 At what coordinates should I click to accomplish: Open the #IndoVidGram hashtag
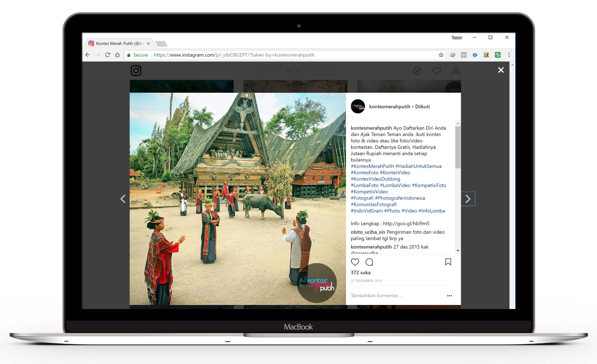coord(367,211)
